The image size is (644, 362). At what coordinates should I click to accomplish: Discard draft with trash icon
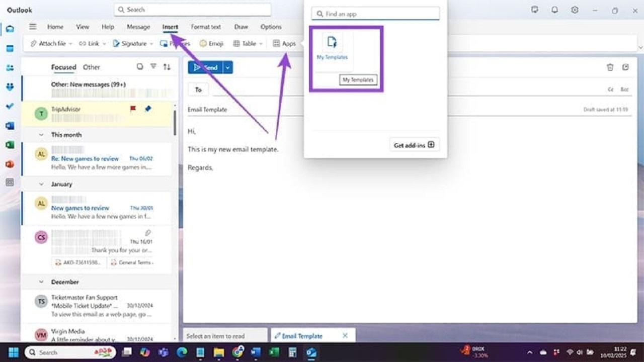tap(610, 67)
